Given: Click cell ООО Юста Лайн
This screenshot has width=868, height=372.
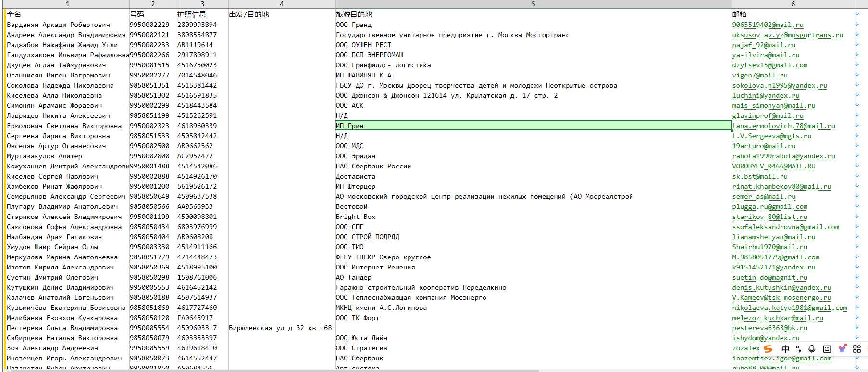Looking at the screenshot, I should (x=361, y=338).
